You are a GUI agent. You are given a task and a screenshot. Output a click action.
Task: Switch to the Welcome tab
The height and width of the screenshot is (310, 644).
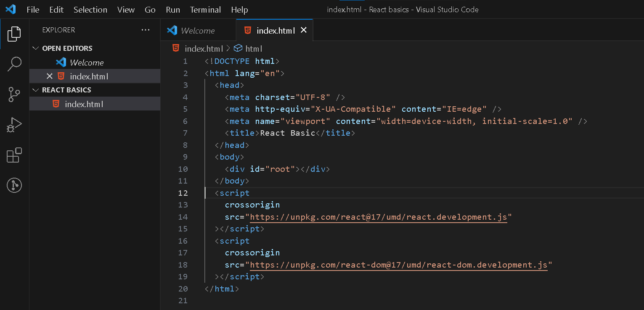198,30
